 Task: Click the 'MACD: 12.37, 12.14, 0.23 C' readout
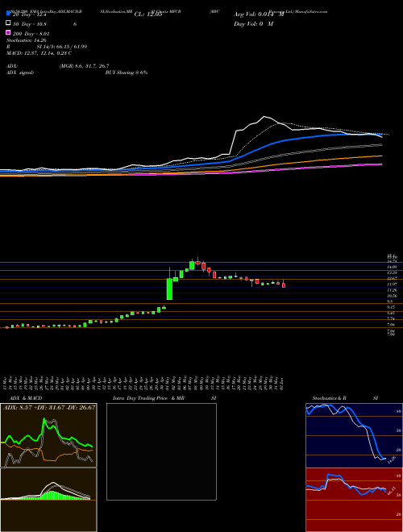(x=39, y=53)
